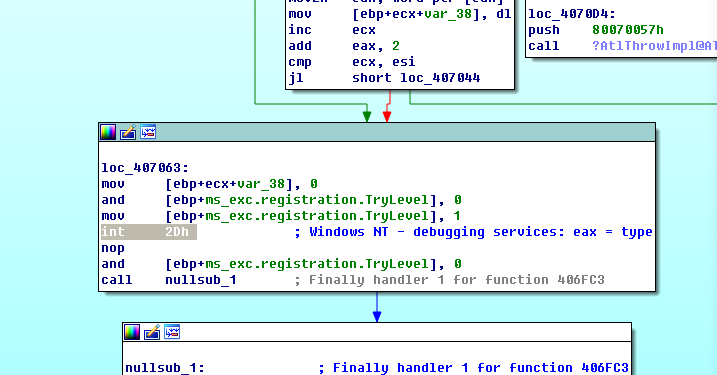Screen dimensions: 717x375
Task: Click the nullsub_1 node title bar
Action: click(x=377, y=332)
